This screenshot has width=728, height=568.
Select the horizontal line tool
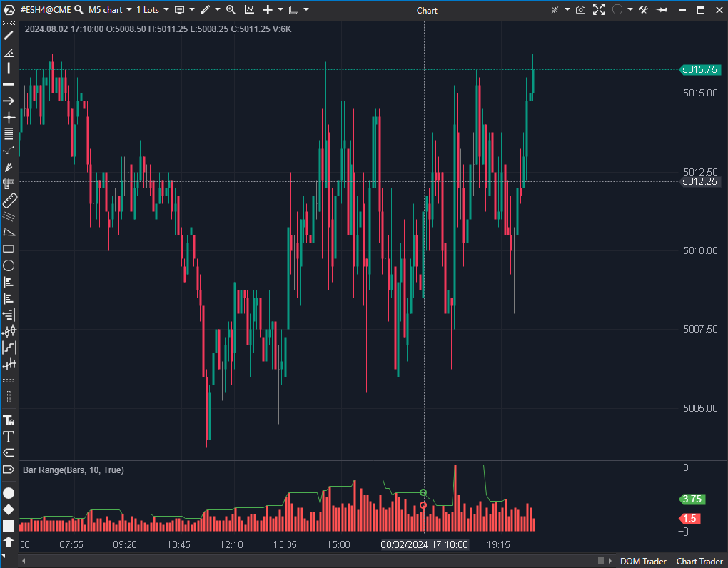coord(9,84)
